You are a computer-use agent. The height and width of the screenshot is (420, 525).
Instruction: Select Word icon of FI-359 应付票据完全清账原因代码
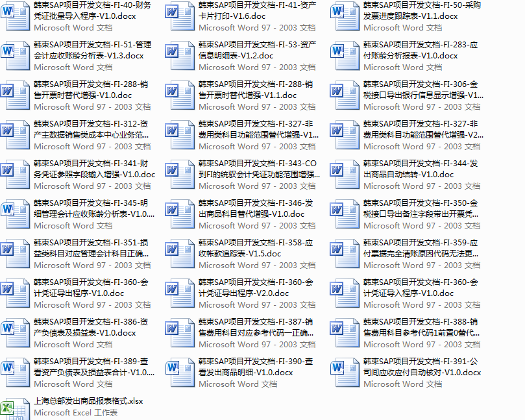345,253
